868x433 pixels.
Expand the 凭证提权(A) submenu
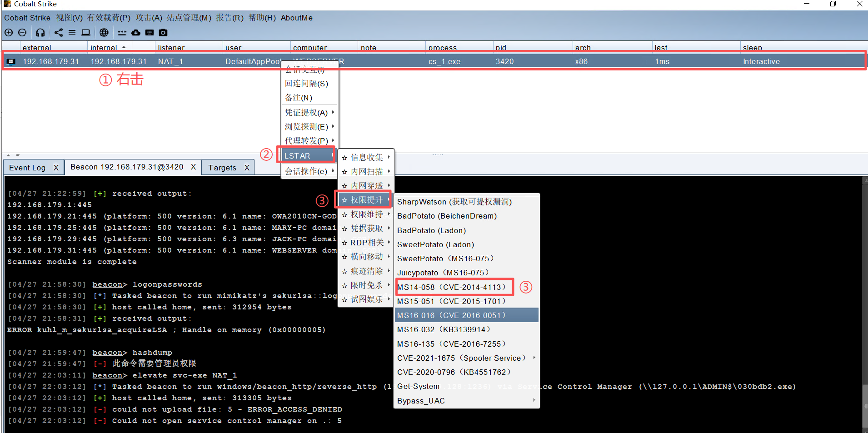click(310, 113)
